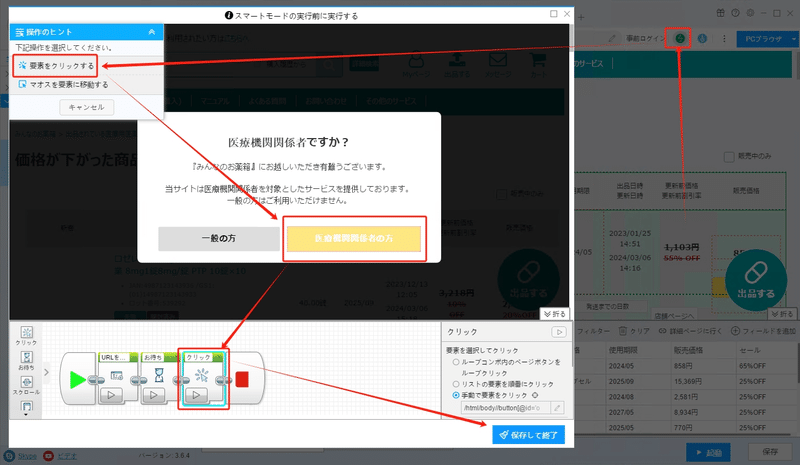Maximize the スマートモードの実行前に実行する dialog

pyautogui.click(x=554, y=14)
